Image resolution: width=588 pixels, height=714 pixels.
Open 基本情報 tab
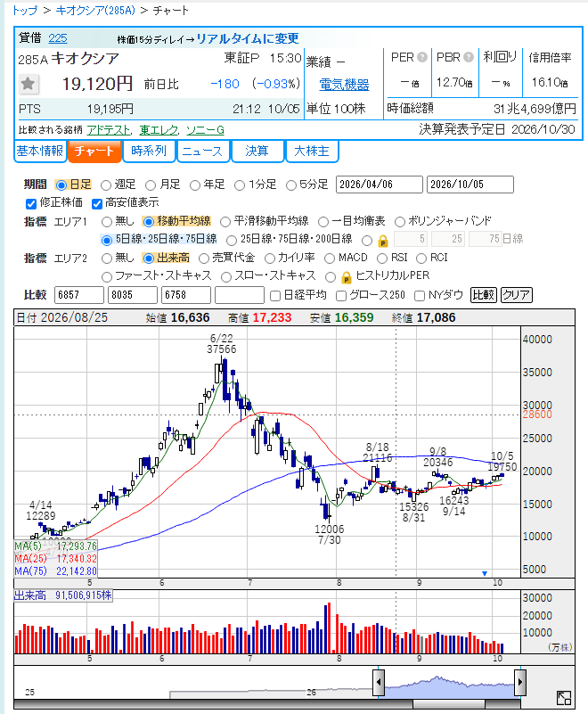[40, 151]
